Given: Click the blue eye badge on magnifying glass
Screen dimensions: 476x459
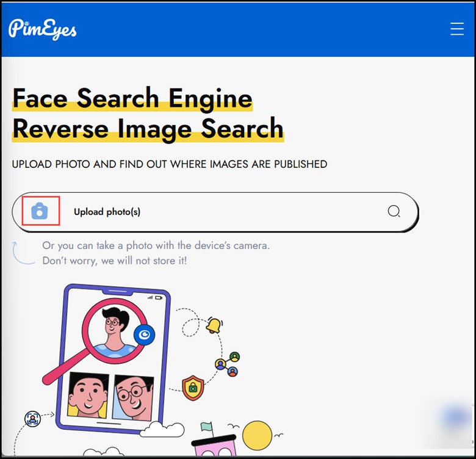Looking at the screenshot, I should tap(144, 334).
